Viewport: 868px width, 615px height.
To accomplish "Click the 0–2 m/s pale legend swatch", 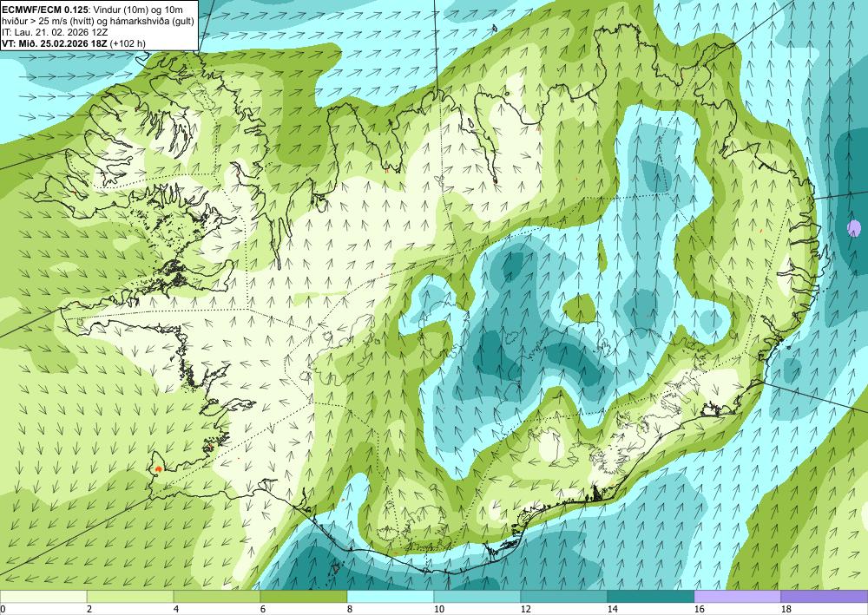I will click(x=43, y=596).
